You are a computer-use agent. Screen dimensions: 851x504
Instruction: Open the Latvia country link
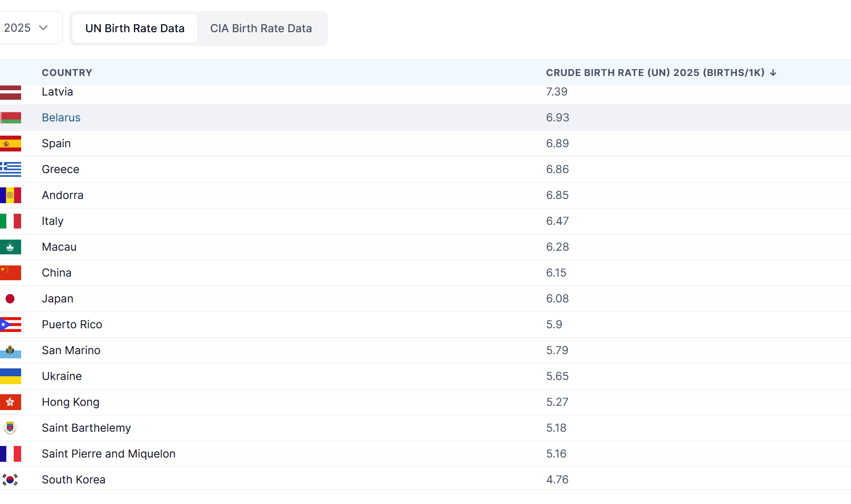pyautogui.click(x=58, y=92)
